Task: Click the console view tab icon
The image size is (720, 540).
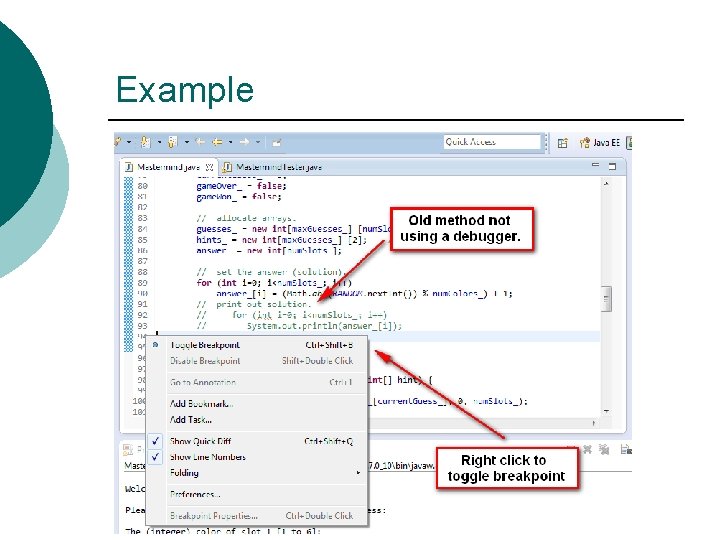Action: click(x=128, y=449)
